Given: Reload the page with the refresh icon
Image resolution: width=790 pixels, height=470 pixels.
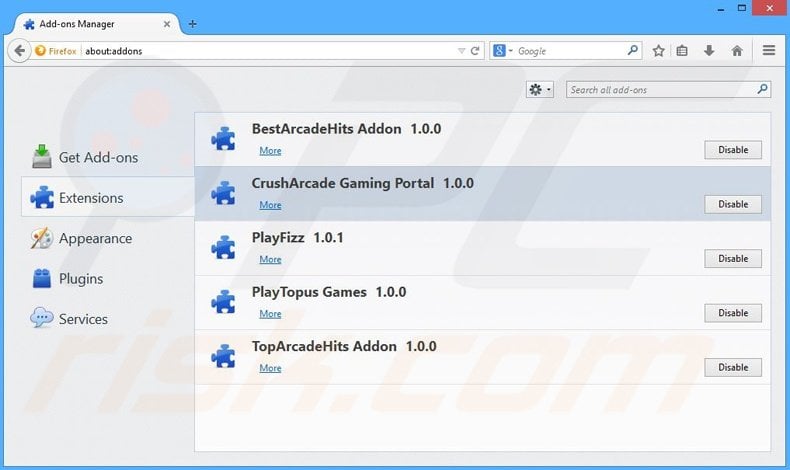Looking at the screenshot, I should [475, 51].
